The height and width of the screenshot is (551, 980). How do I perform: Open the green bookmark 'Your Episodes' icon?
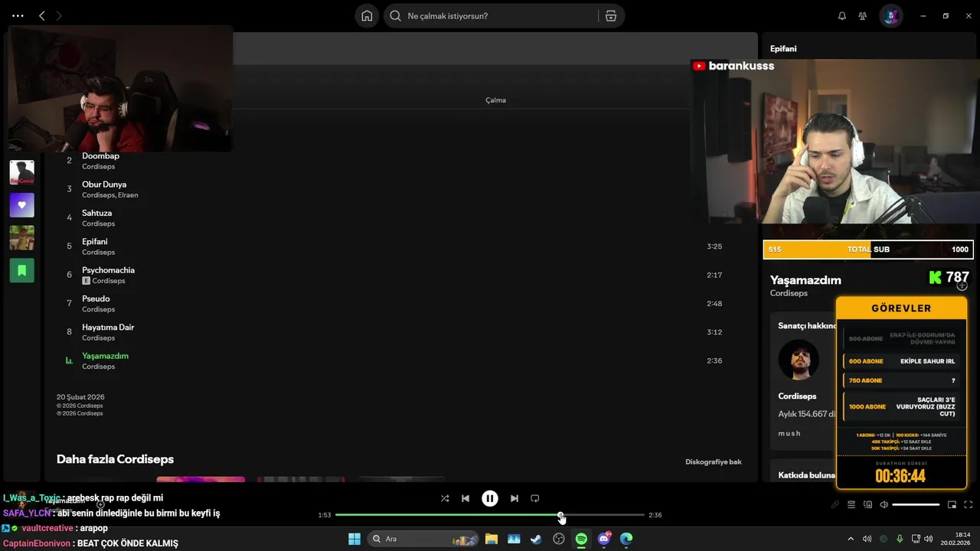coord(21,270)
